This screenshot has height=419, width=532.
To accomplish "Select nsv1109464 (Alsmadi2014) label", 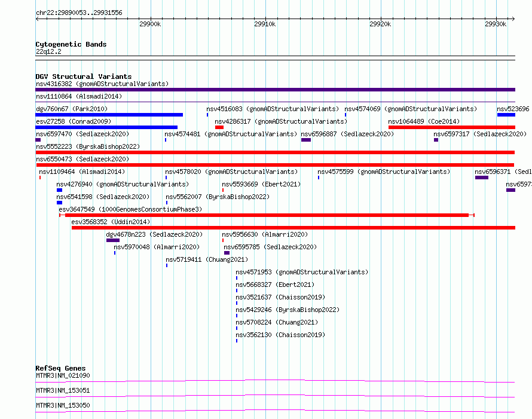I will point(82,172).
